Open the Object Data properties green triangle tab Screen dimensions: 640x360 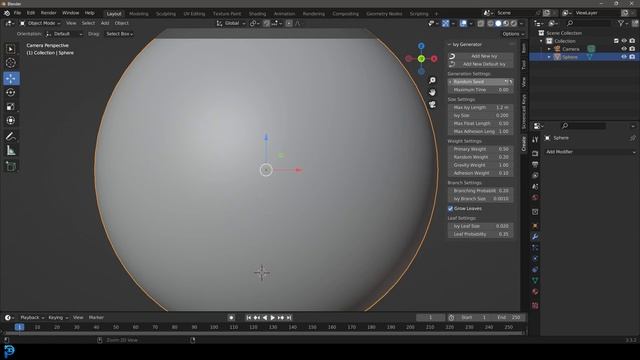click(535, 281)
